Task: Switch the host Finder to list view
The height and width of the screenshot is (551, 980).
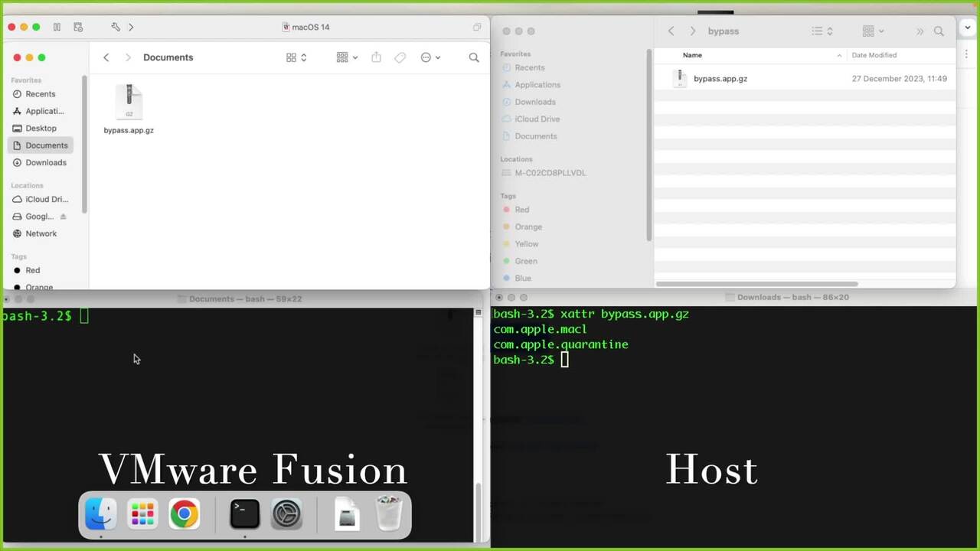Action: click(x=815, y=31)
